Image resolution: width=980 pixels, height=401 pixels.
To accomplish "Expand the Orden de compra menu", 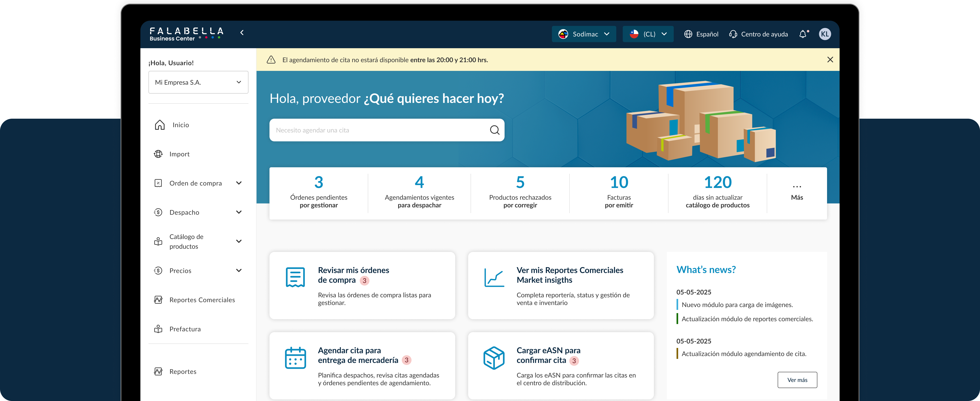I will tap(239, 183).
